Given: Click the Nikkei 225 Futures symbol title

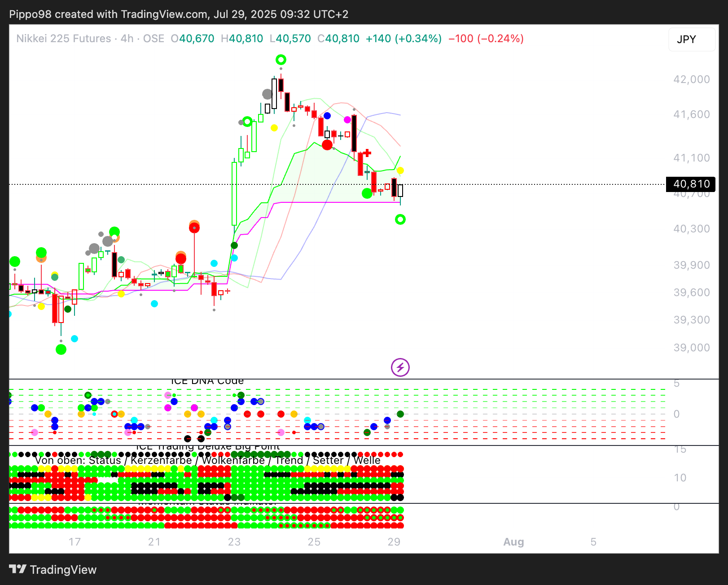Looking at the screenshot, I should [64, 39].
